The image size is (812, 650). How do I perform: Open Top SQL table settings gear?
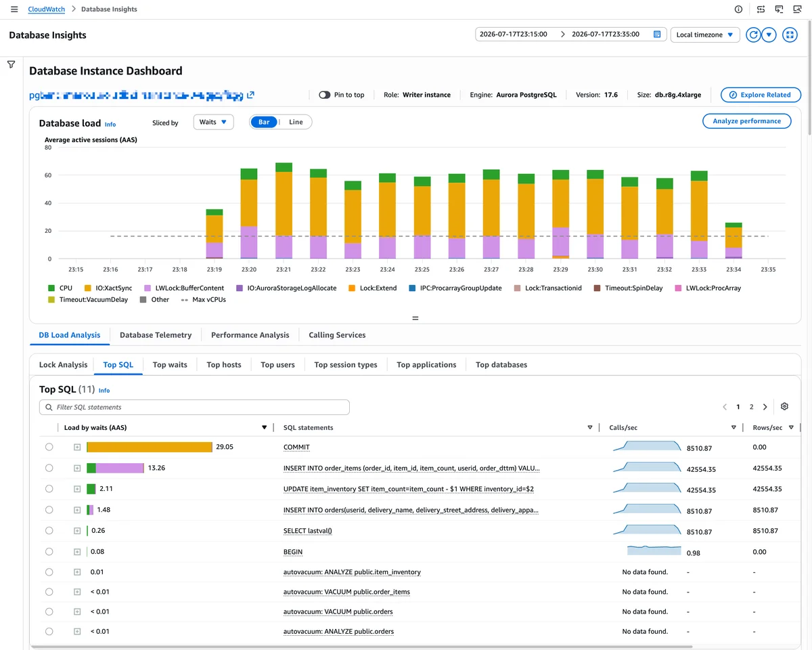click(x=784, y=406)
